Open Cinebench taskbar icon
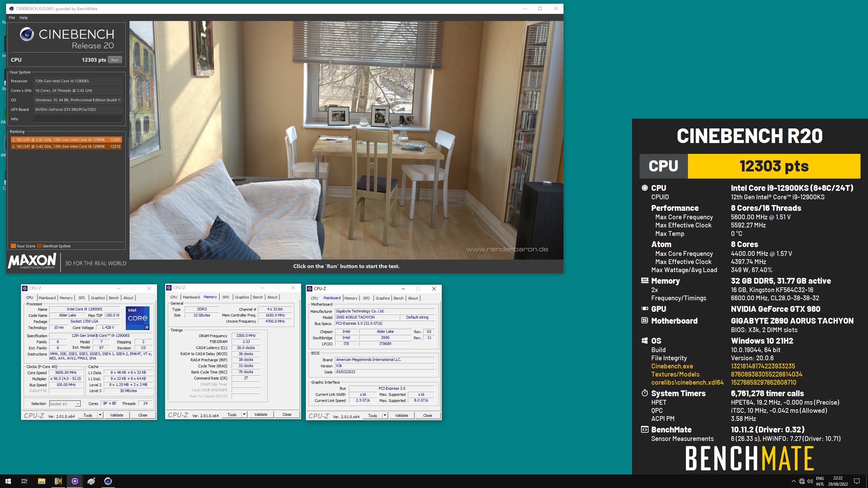Image resolution: width=868 pixels, height=488 pixels. pos(108,481)
